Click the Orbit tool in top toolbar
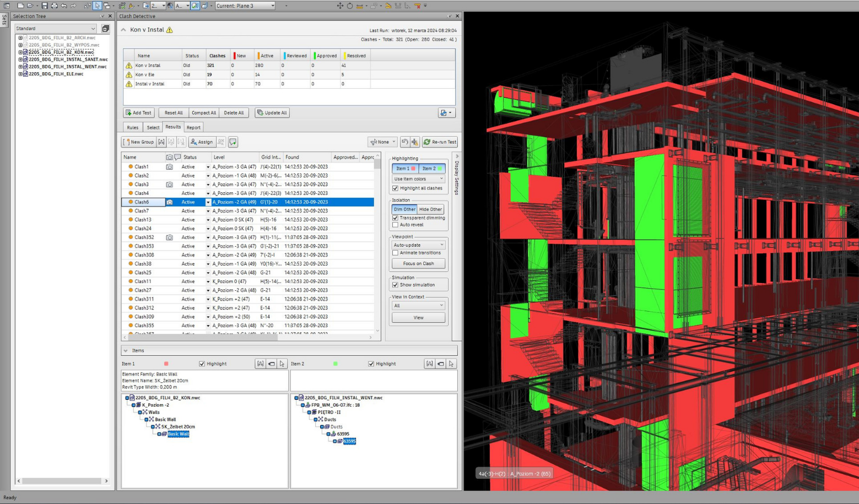Image resolution: width=859 pixels, height=504 pixels. tap(350, 6)
